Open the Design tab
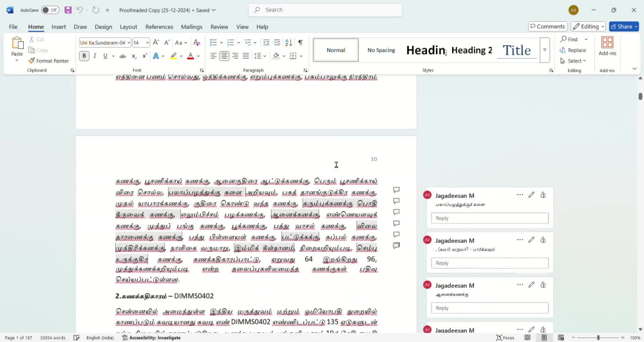 tap(104, 26)
